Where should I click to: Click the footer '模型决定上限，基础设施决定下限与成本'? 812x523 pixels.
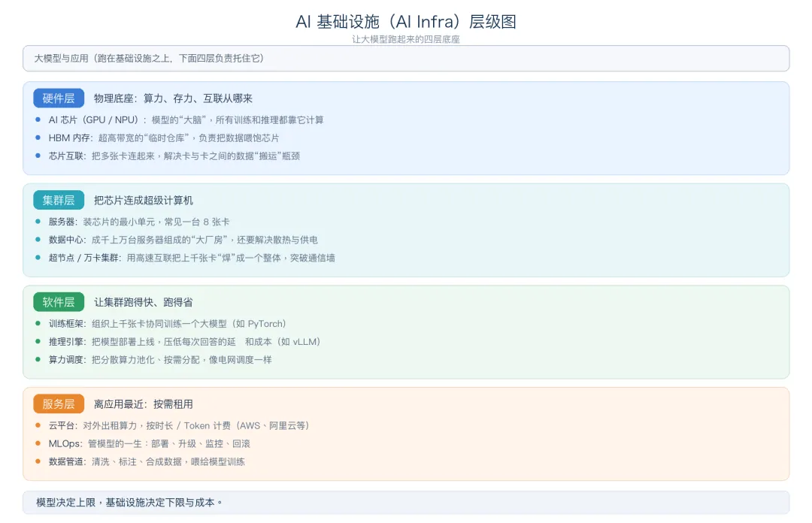tap(129, 503)
